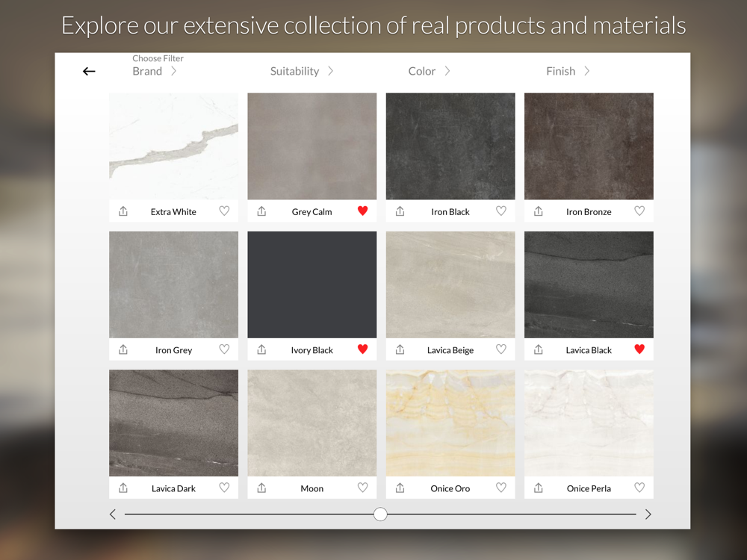
Task: Add Onice Perla to favorites
Action: 639,487
